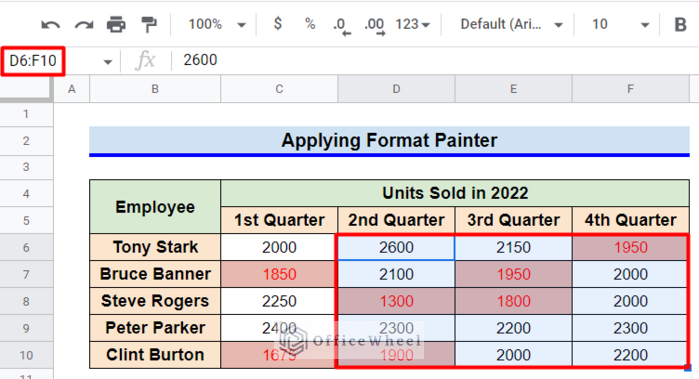
Task: Click the Redo arrow icon
Action: [84, 25]
